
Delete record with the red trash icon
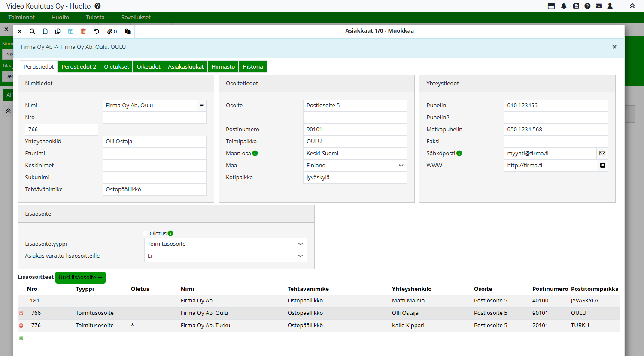pyautogui.click(x=83, y=31)
